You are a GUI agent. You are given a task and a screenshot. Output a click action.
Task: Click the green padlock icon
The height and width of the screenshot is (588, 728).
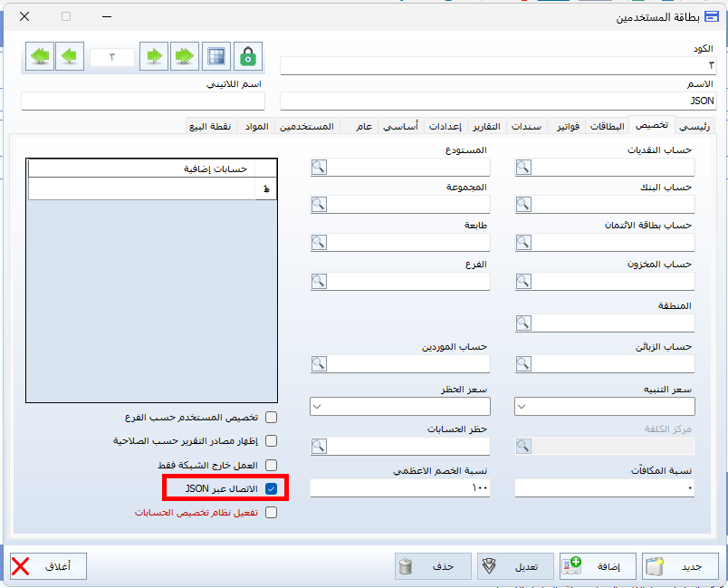point(247,56)
